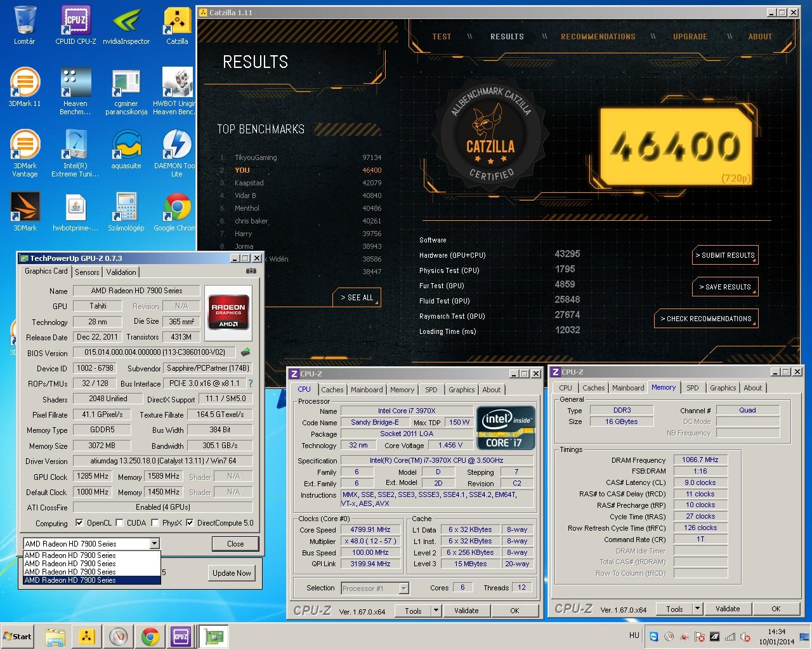Open Processor #1 selection dropdown

[x=403, y=588]
